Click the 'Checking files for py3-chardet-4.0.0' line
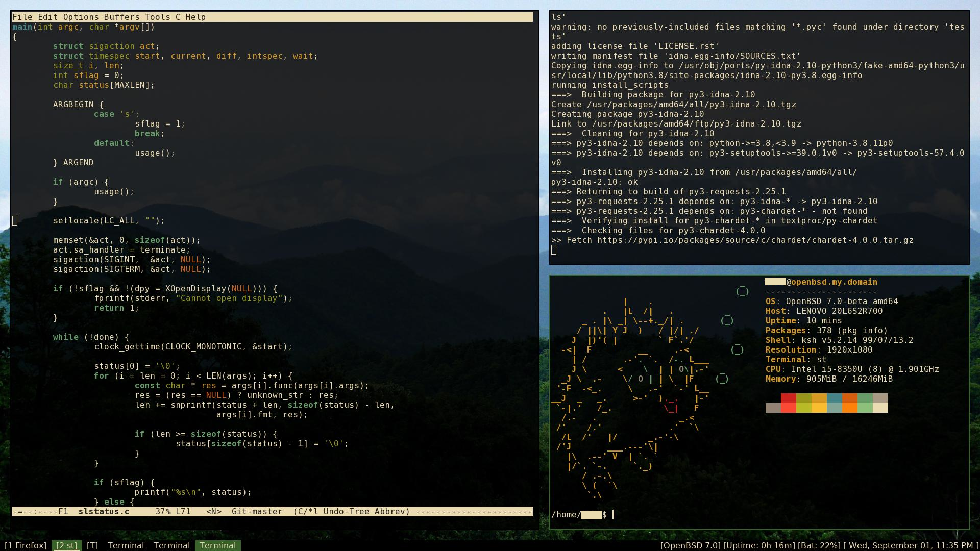Screen dimensions: 980x551 pyautogui.click(x=658, y=230)
